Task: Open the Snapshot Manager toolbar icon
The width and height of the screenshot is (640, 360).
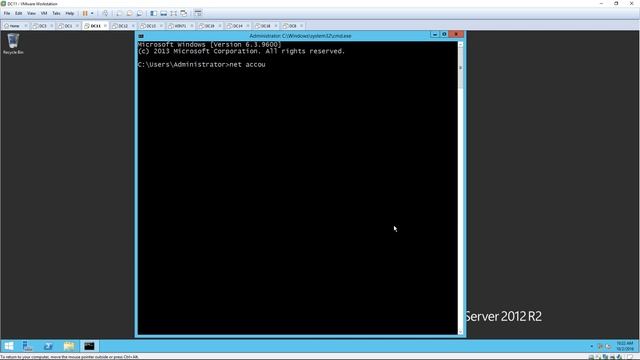Action: coord(140,13)
